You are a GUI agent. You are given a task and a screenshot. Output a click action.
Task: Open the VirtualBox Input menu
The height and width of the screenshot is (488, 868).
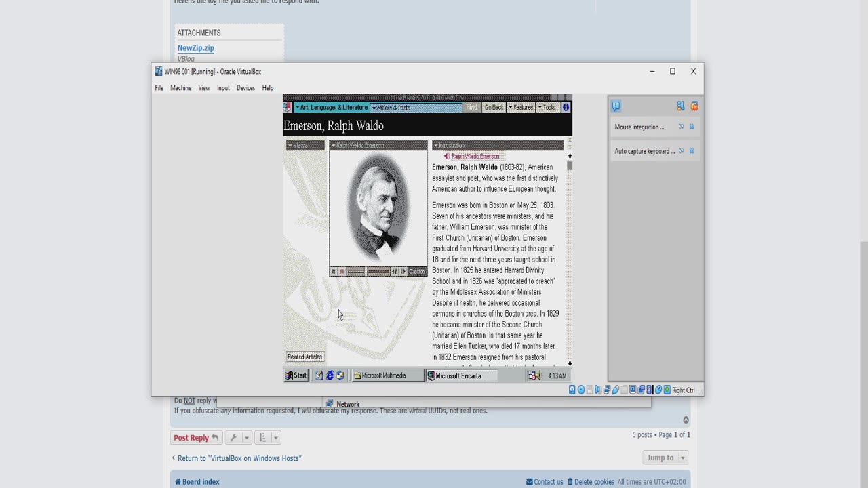(223, 88)
